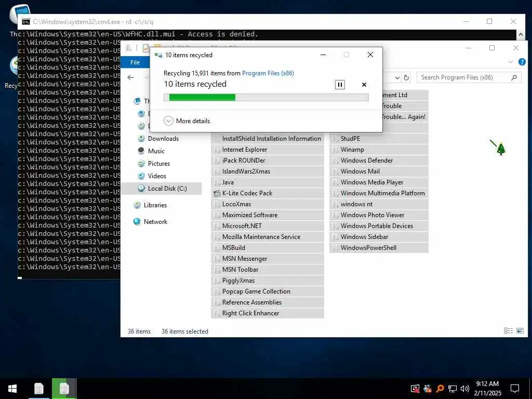This screenshot has height=399, width=532.
Task: Expand the Explorer ribbon chevron
Action: pyautogui.click(x=511, y=62)
